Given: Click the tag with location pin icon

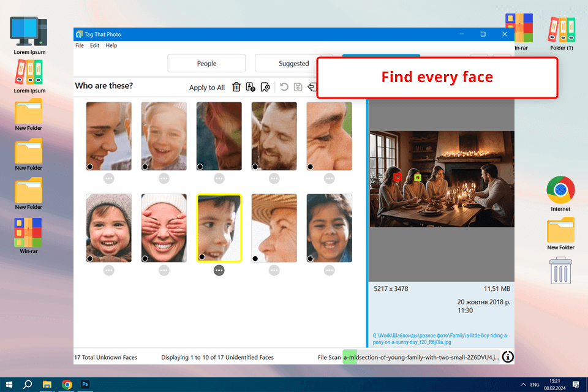Looking at the screenshot, I should [x=265, y=88].
